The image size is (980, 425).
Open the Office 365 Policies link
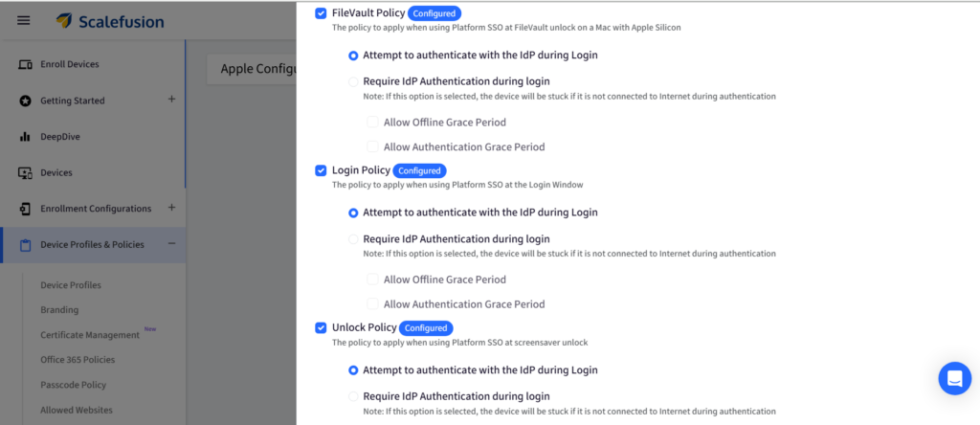click(x=78, y=360)
